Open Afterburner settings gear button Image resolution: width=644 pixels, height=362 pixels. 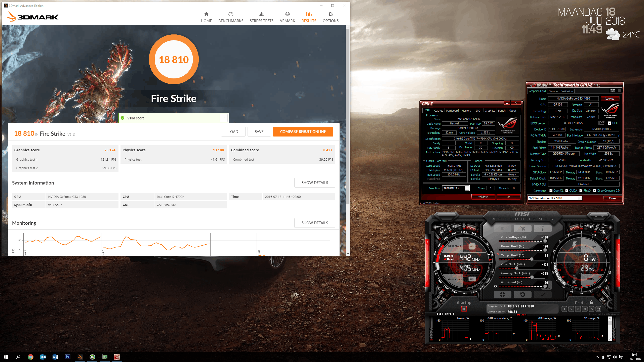point(502,294)
